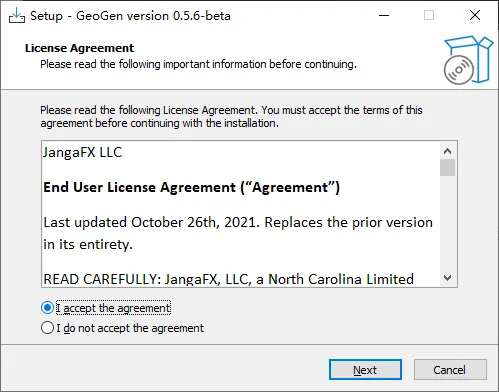
Task: Click the disabled maximize icon
Action: pos(429,15)
